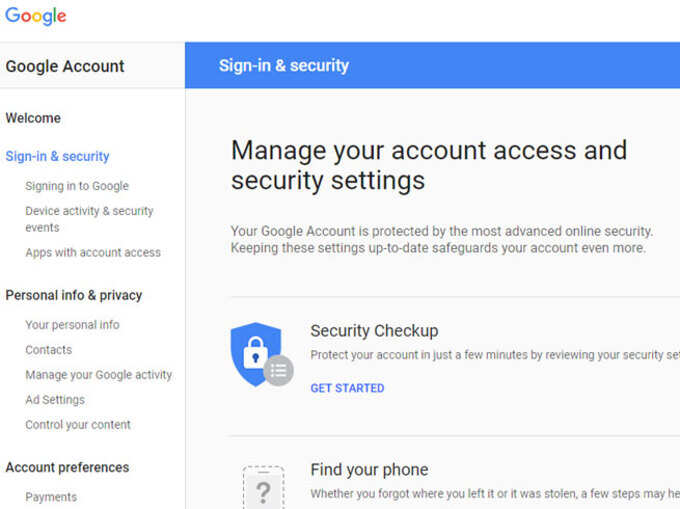Viewport: 680px width, 509px height.
Task: Open Personal info & privacy section
Action: point(74,295)
